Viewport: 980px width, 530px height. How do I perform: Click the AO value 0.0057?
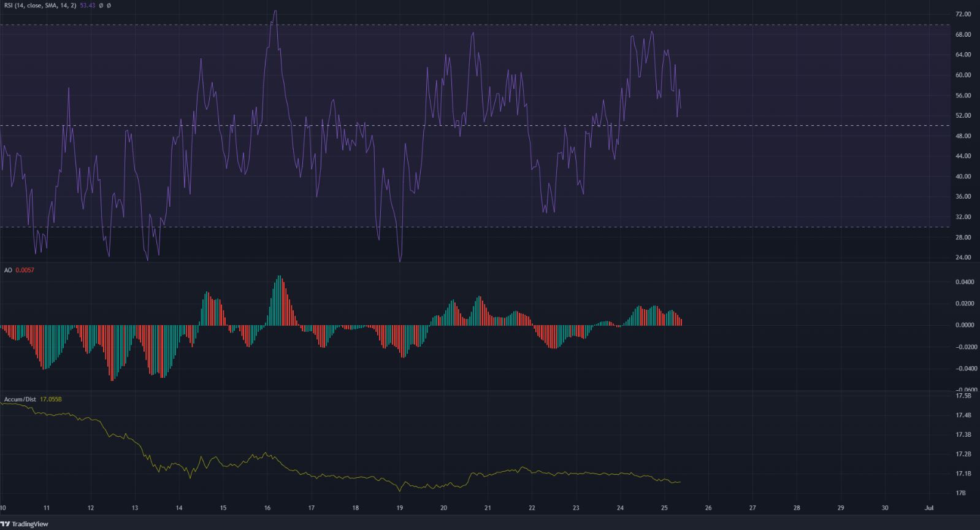[x=25, y=270]
